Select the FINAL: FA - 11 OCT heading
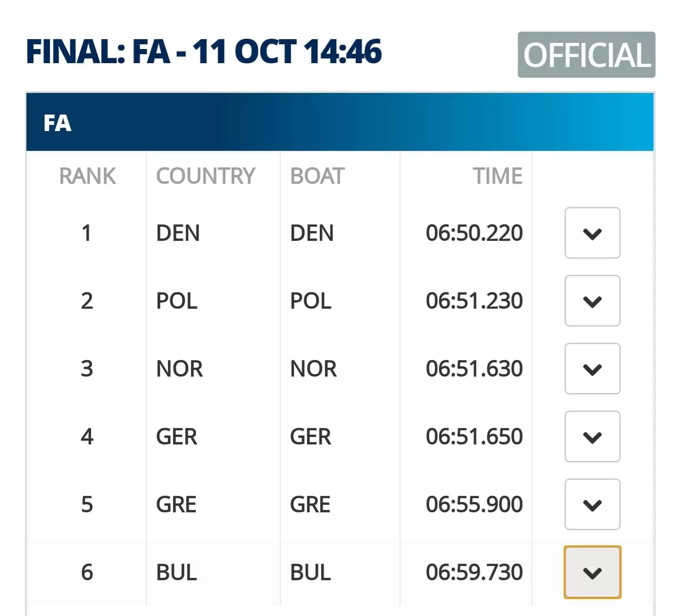 204,51
